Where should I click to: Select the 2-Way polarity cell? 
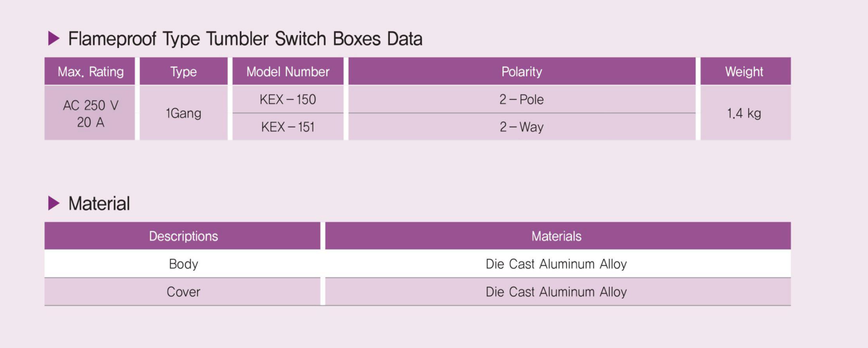[522, 127]
